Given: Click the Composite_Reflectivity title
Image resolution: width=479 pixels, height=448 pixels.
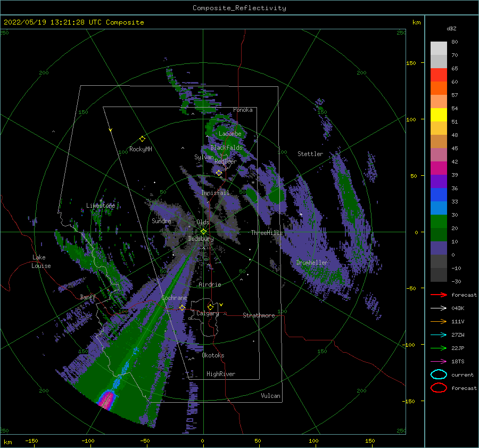Looking at the screenshot, I should pos(240,8).
